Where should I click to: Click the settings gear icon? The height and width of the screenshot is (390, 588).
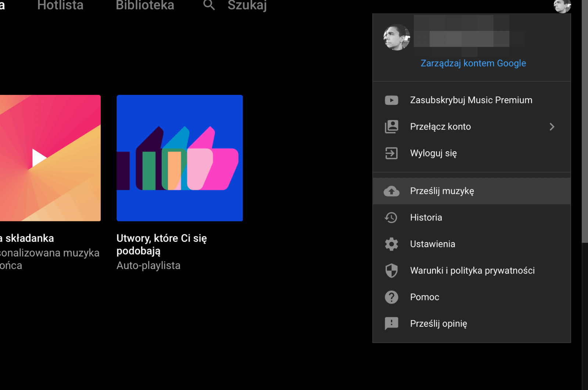click(x=391, y=244)
